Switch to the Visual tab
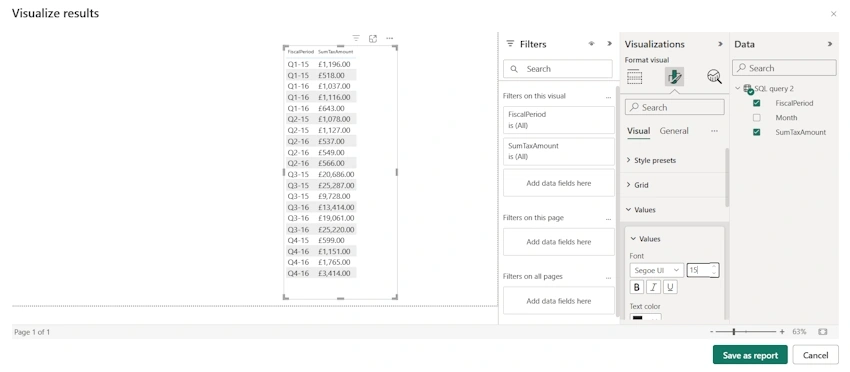Screen dimensions: 850x372 pyautogui.click(x=638, y=131)
